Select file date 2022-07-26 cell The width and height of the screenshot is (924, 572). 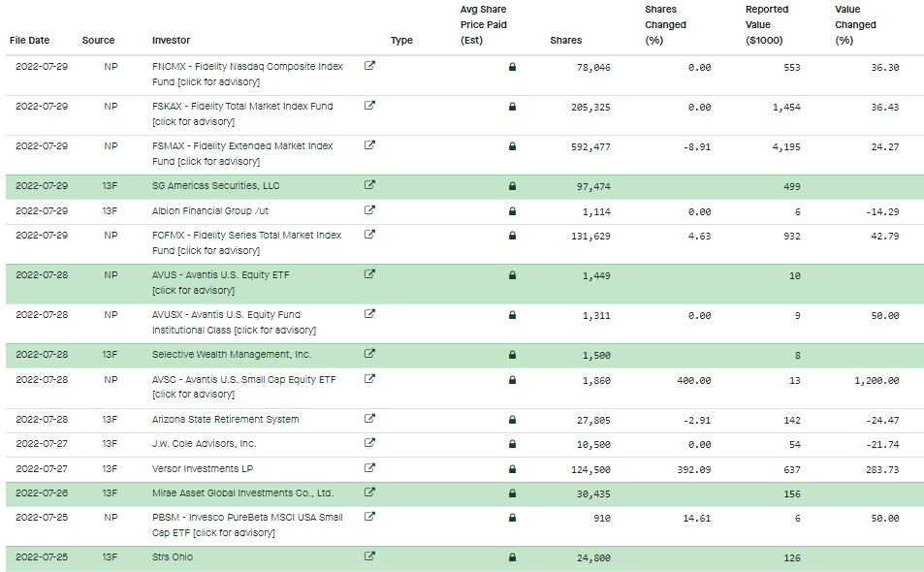42,493
